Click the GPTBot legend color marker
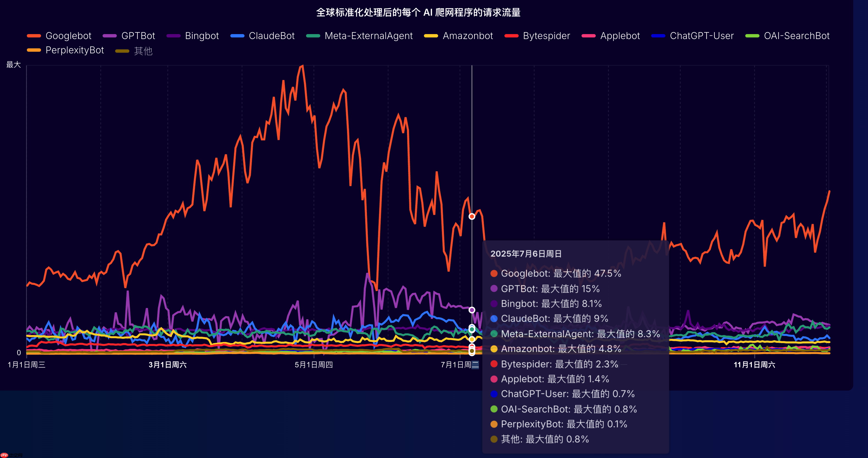This screenshot has height=458, width=868. point(109,36)
